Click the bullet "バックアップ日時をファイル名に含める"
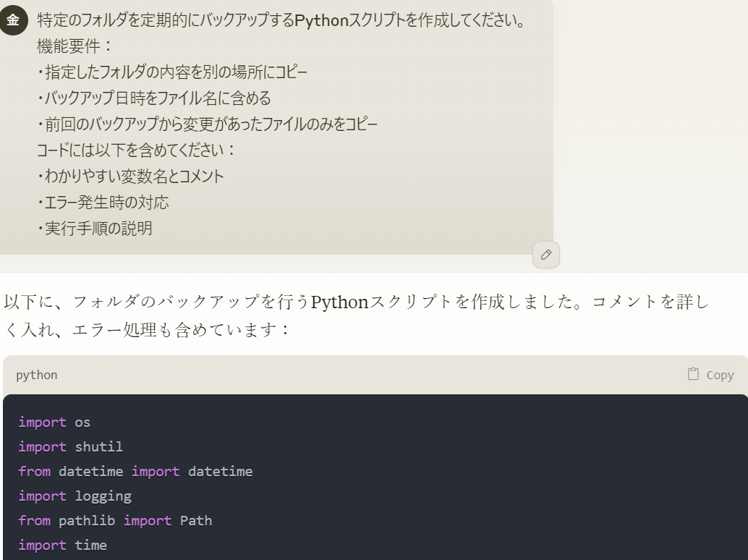 tap(153, 98)
